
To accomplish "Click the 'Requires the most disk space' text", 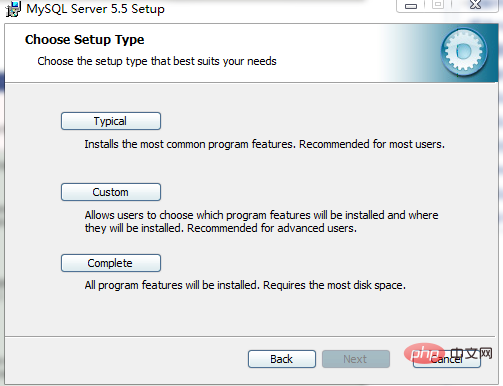I will point(334,285).
